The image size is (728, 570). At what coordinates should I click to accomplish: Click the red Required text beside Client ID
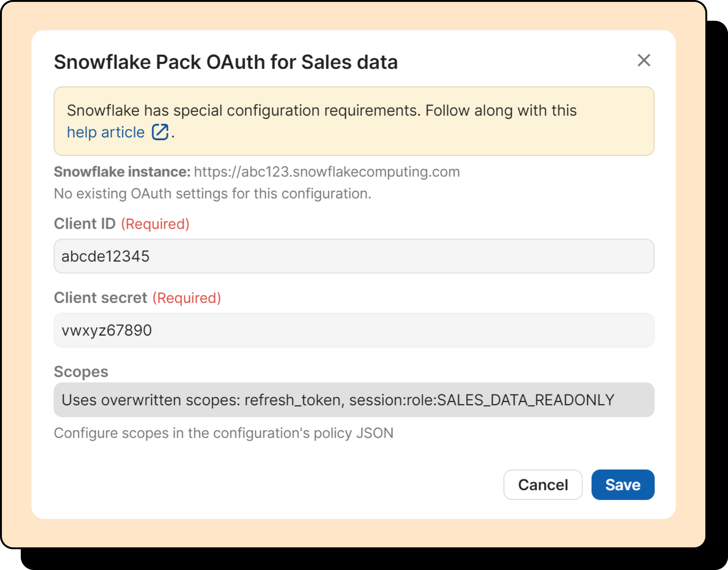tap(155, 224)
